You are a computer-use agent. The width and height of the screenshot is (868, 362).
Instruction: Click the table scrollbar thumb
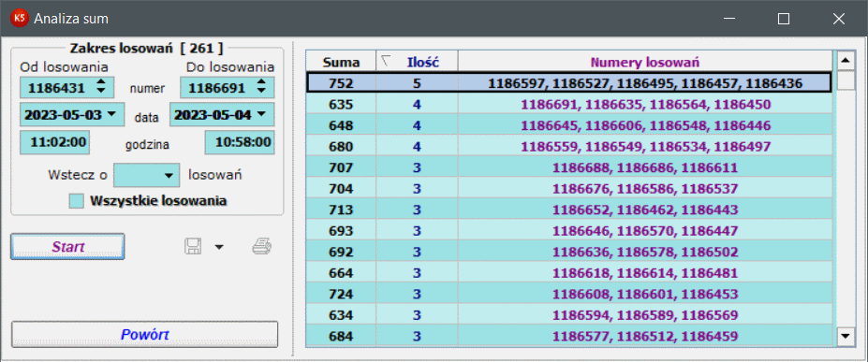pyautogui.click(x=845, y=80)
